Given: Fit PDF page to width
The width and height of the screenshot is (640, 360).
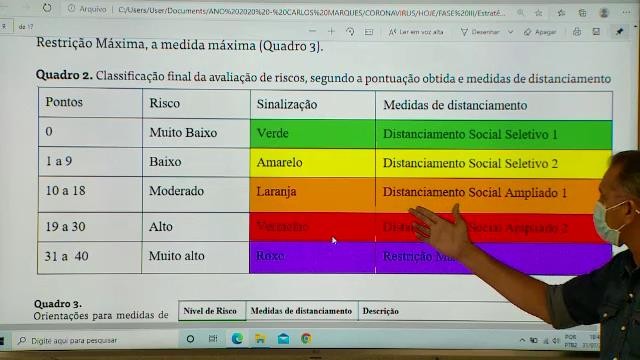Looking at the screenshot, I should coord(369,32).
